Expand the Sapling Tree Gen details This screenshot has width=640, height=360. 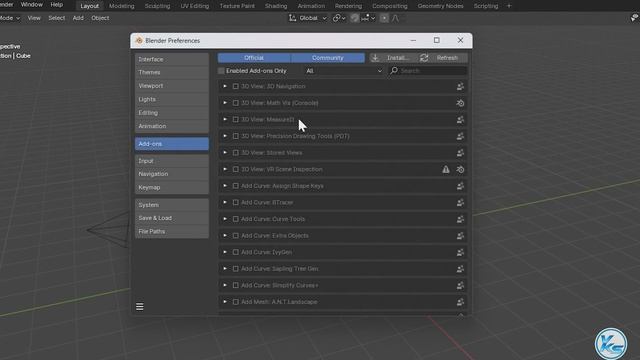pyautogui.click(x=225, y=269)
